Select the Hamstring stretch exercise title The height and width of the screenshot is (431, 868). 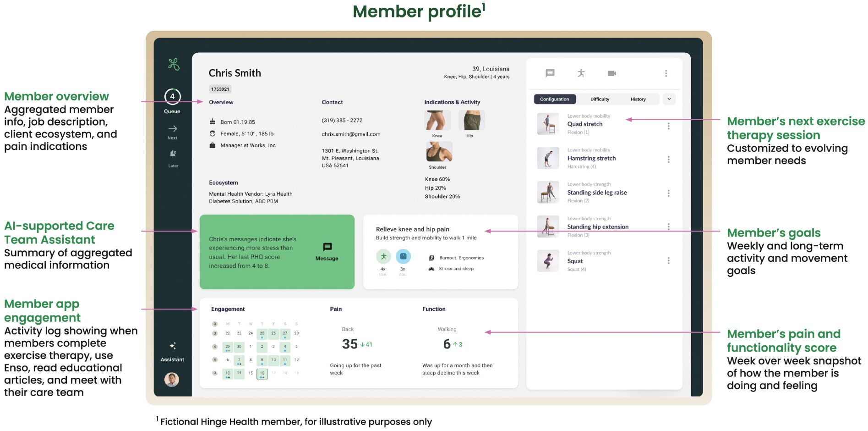[591, 158]
